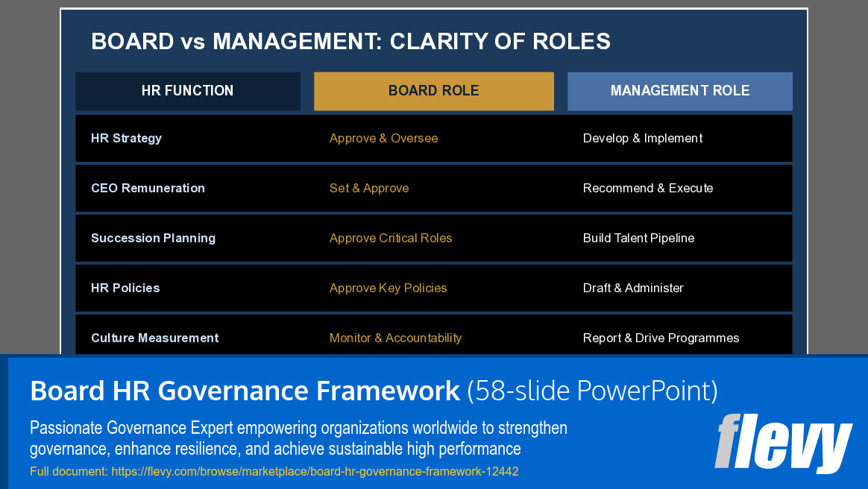Click the 'Passionate Governance Expert' description text

pos(298,438)
